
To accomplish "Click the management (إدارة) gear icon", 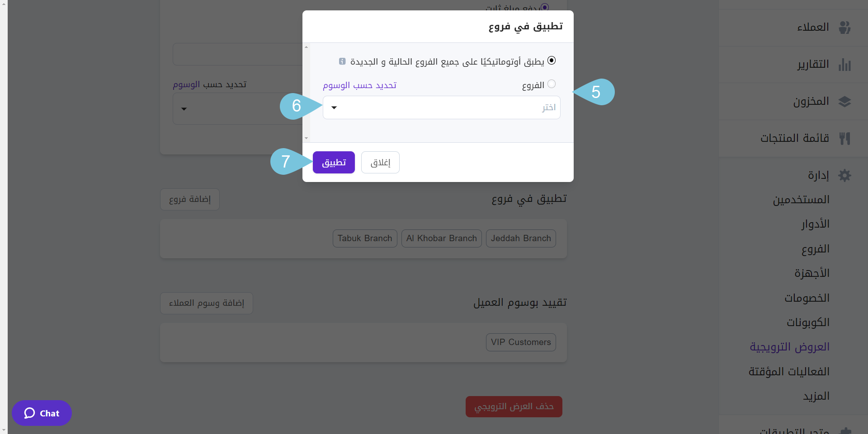I will coord(844,175).
